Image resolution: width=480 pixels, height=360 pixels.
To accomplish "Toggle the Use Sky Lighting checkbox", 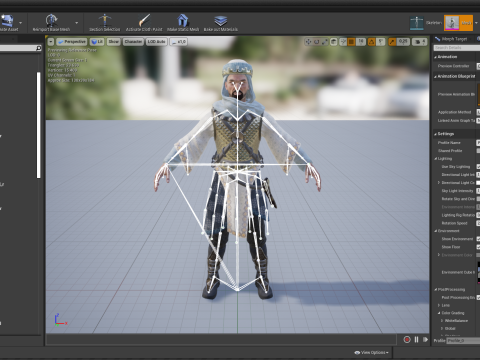I will (478, 166).
